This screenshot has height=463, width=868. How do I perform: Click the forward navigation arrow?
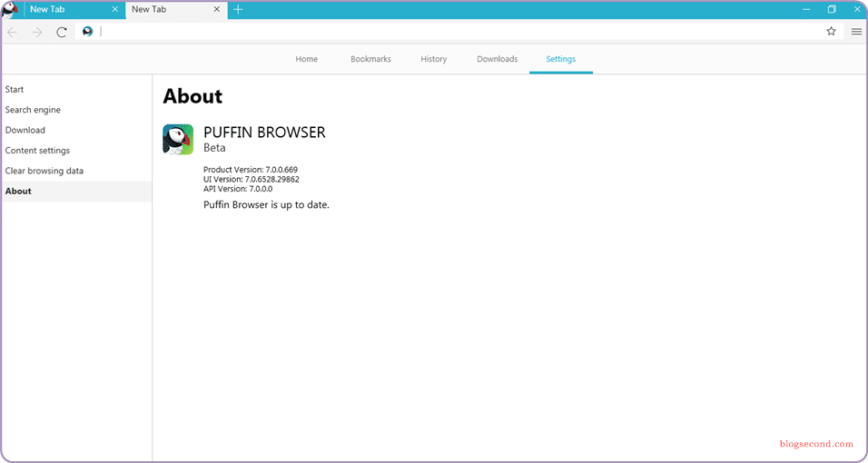(37, 32)
